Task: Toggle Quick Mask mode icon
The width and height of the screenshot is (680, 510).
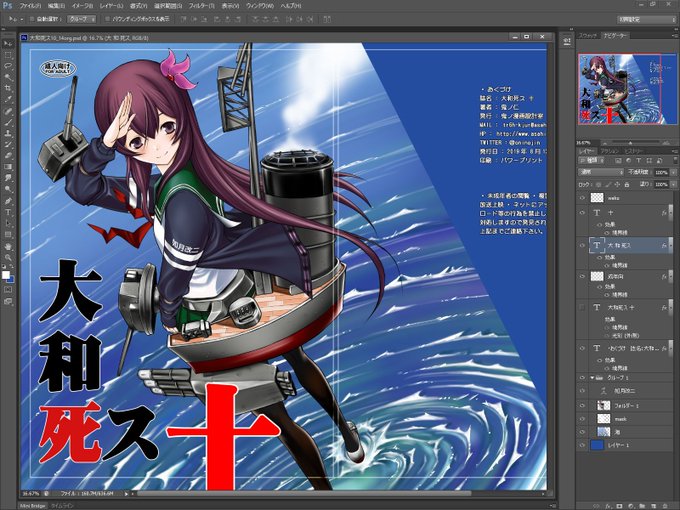Action: click(x=8, y=290)
